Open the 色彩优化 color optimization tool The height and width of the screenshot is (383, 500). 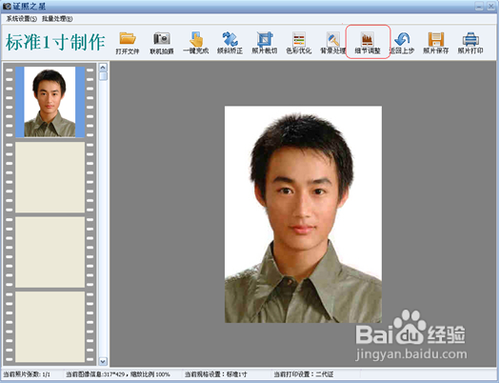click(x=299, y=43)
